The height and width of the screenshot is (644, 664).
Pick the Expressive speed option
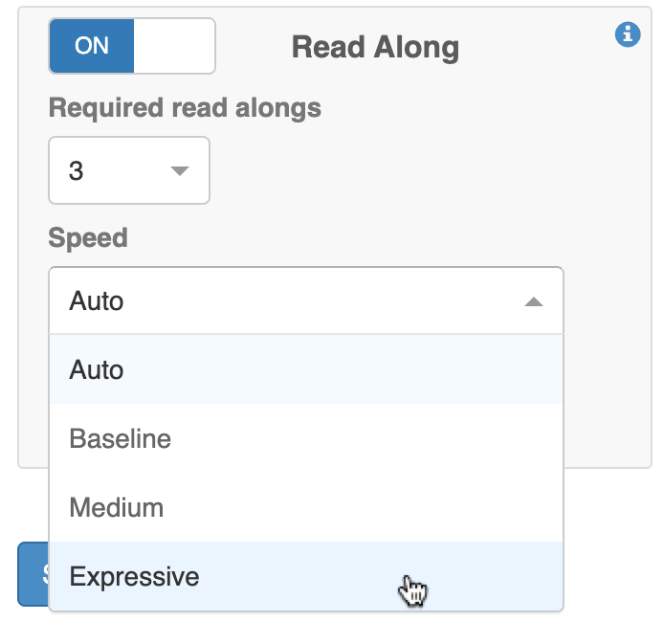tap(135, 576)
